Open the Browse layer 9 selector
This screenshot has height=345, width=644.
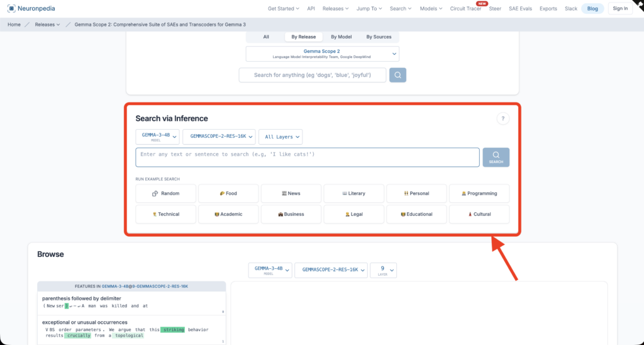click(383, 270)
